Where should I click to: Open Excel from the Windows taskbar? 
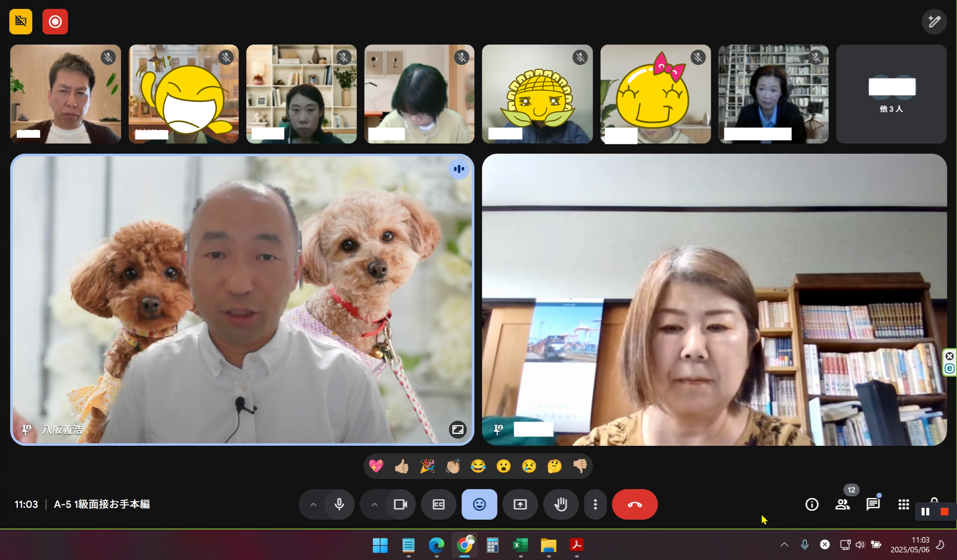point(520,545)
